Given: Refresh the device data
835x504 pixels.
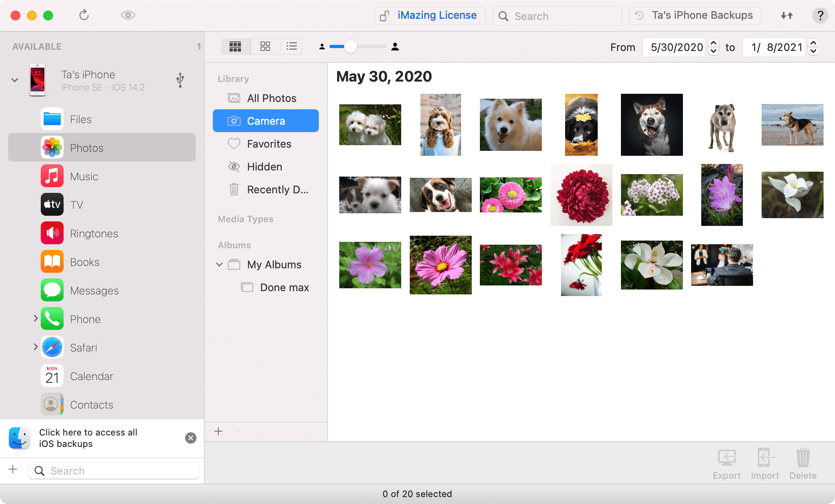Looking at the screenshot, I should coord(84,15).
